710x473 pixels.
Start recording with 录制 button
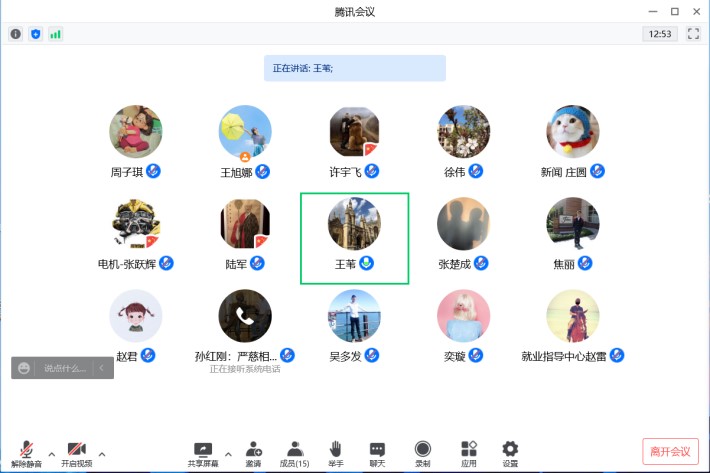pyautogui.click(x=423, y=452)
